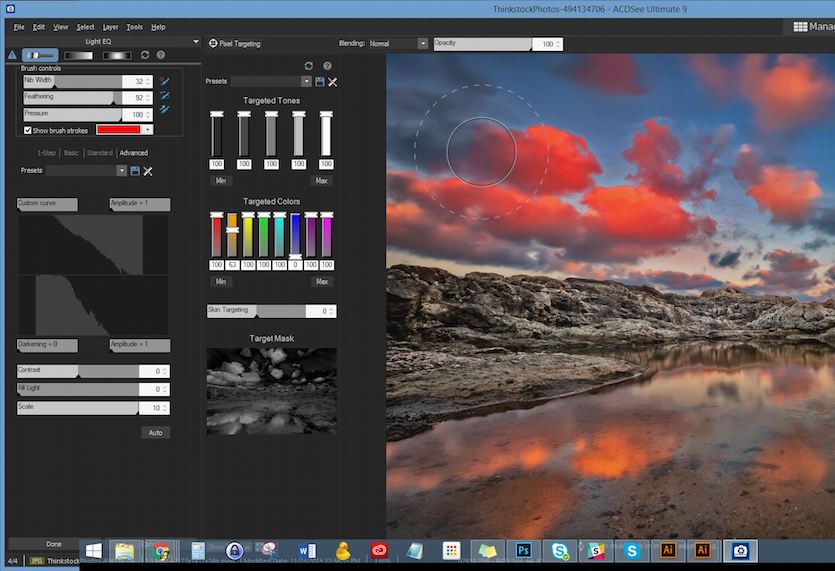Open the Tools menu
Image resolution: width=835 pixels, height=571 pixels.
click(134, 27)
